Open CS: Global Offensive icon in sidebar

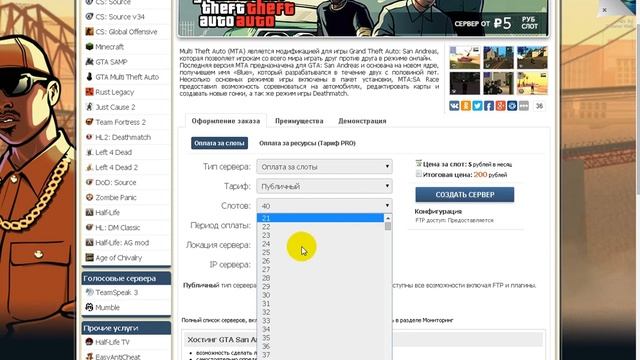pos(89,31)
